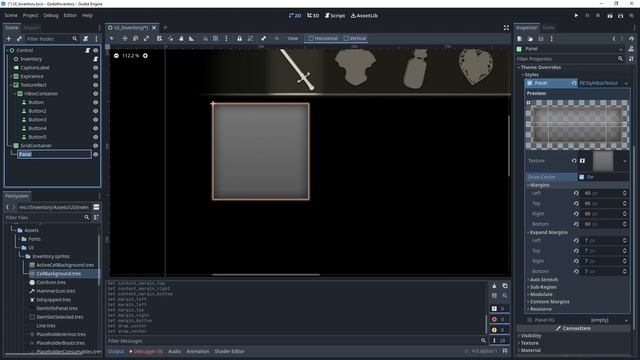Zoom in using the plus button in viewport

coord(145,56)
